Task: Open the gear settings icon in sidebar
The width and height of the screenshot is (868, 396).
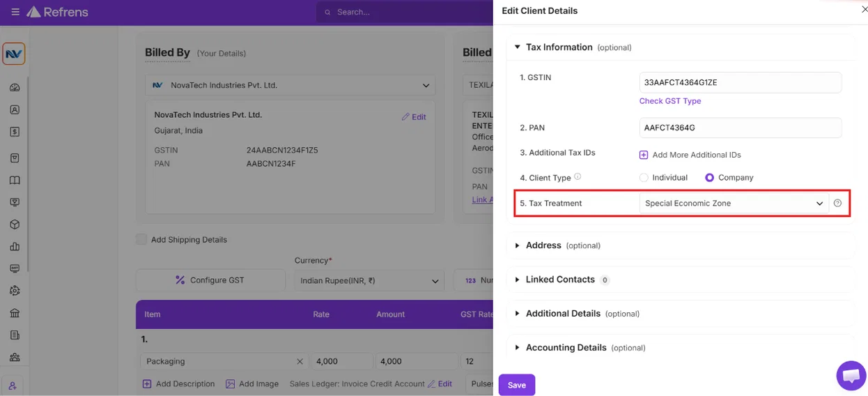Action: [15, 291]
